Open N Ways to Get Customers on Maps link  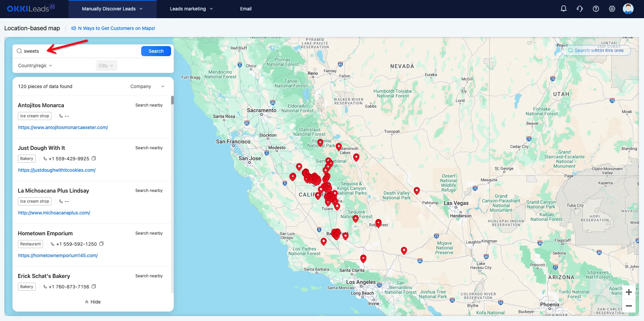117,28
